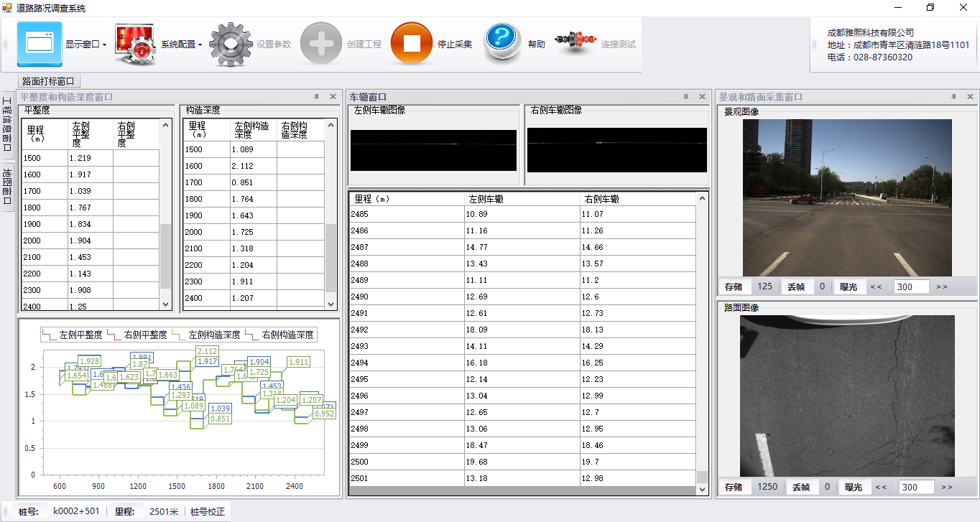
Task: Click 景观图像 exposure value field 300
Action: point(912,286)
